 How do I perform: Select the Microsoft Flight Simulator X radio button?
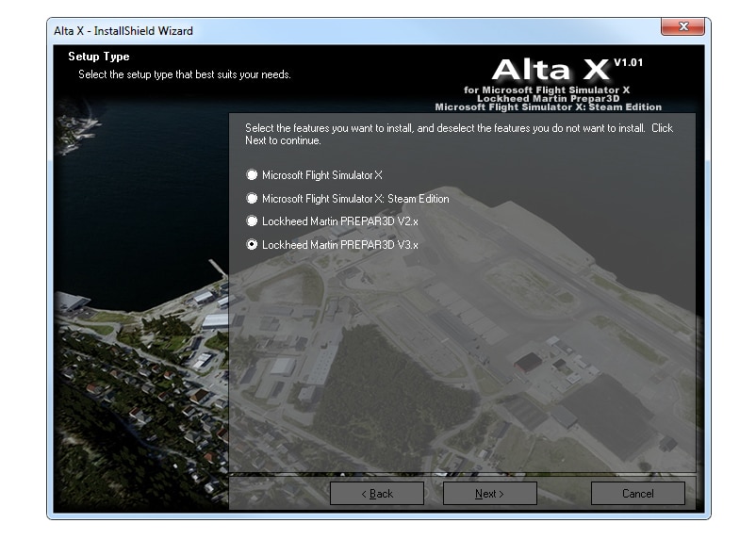click(252, 175)
